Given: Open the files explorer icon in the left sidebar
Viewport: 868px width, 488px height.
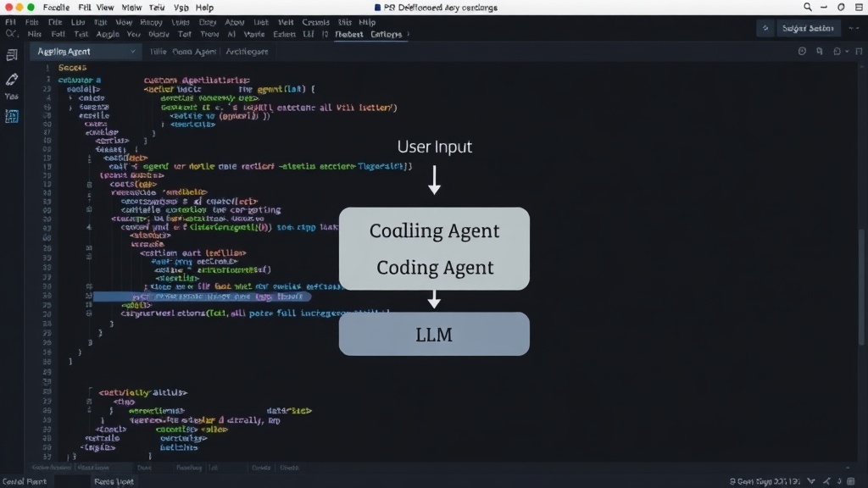Looking at the screenshot, I should click(x=12, y=55).
